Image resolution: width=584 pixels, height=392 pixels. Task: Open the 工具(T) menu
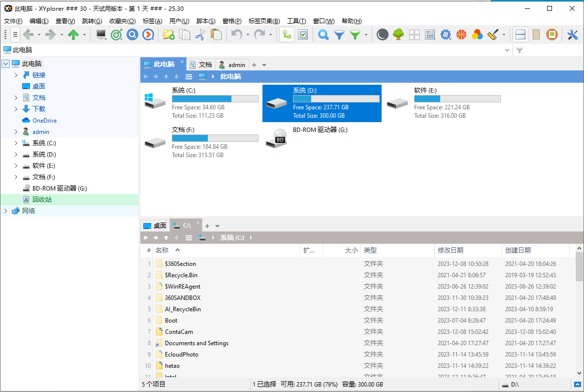[296, 21]
